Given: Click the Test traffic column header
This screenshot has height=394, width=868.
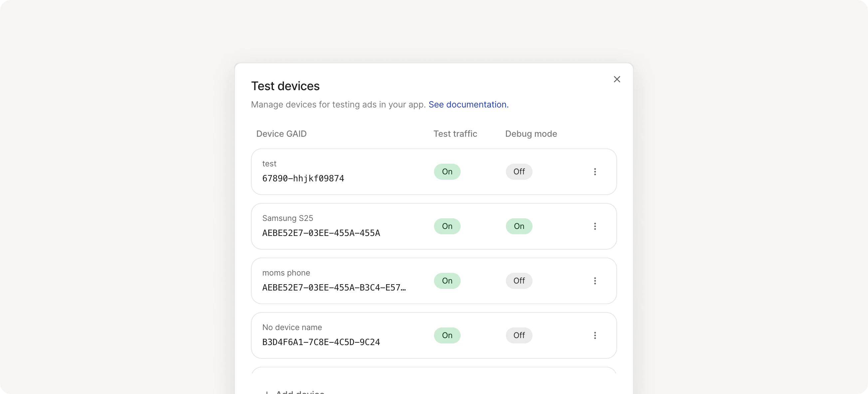Looking at the screenshot, I should coord(455,133).
